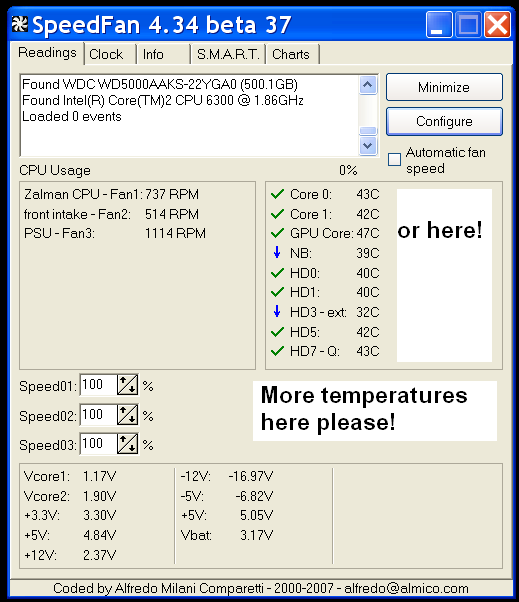This screenshot has width=519, height=602.
Task: Click the -12V -16.97V voltage reading
Action: coord(227,476)
